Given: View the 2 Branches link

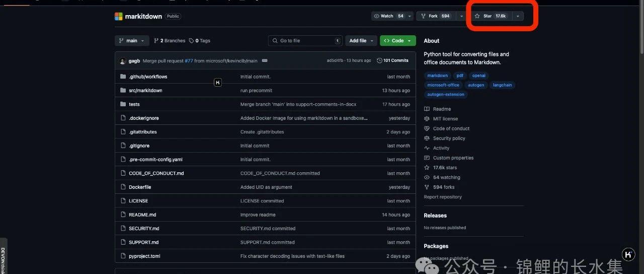Looking at the screenshot, I should (x=170, y=41).
